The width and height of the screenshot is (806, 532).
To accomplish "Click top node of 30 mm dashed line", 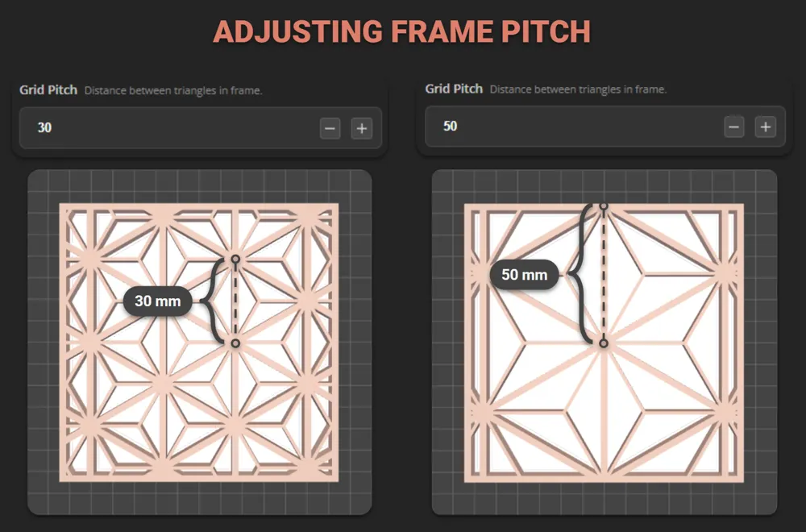I will (x=235, y=259).
